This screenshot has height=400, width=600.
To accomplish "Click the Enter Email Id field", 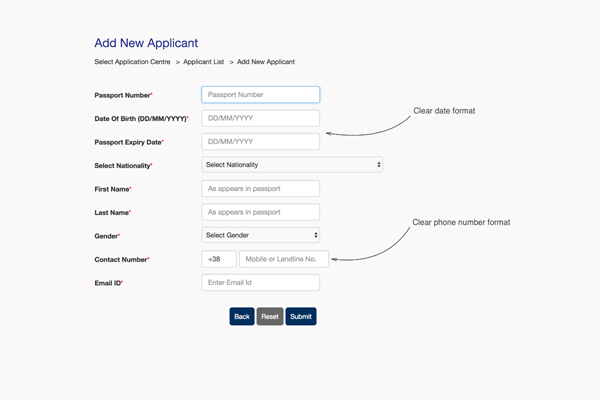I will (260, 283).
